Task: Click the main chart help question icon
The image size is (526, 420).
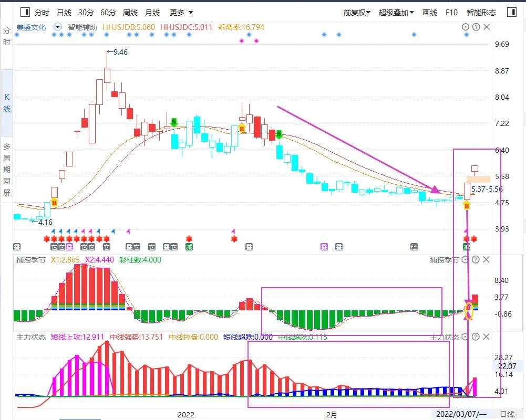Action: coord(476,27)
